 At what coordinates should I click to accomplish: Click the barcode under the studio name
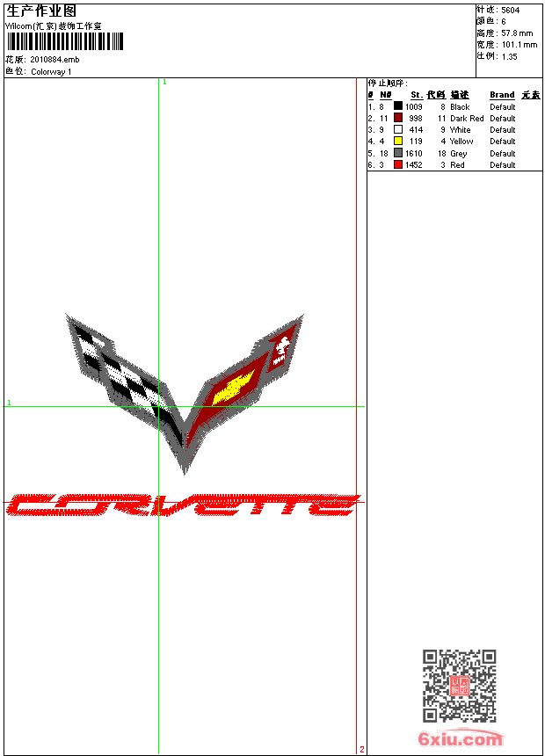[65, 41]
